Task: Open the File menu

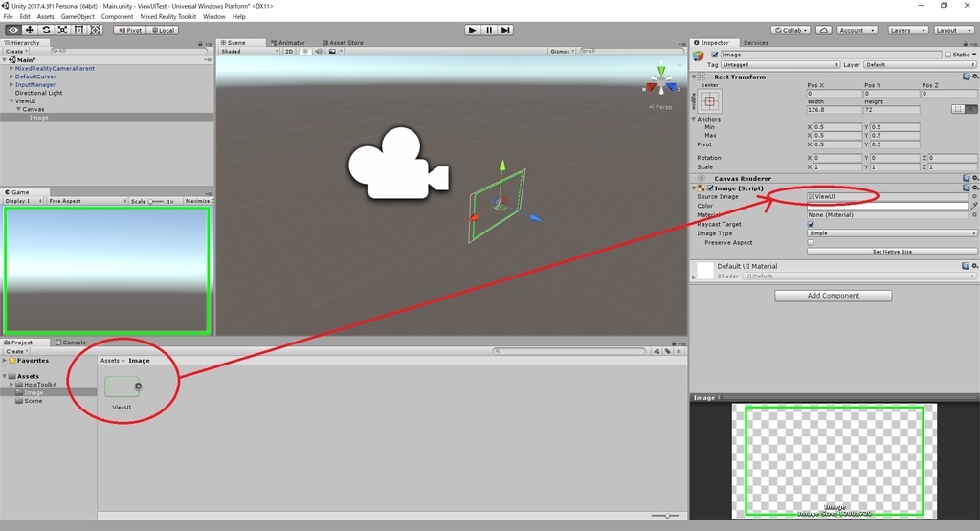Action: [8, 17]
